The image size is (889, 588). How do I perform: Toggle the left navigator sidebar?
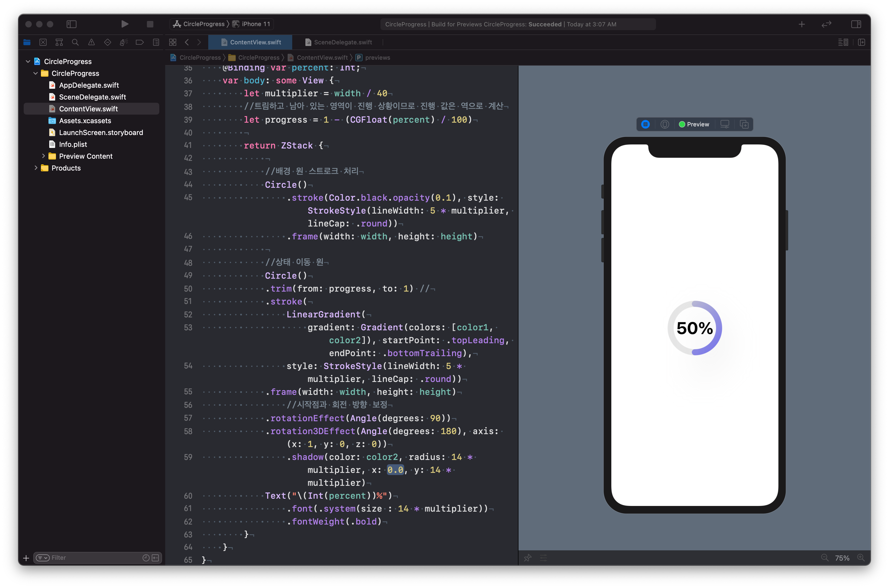(71, 24)
